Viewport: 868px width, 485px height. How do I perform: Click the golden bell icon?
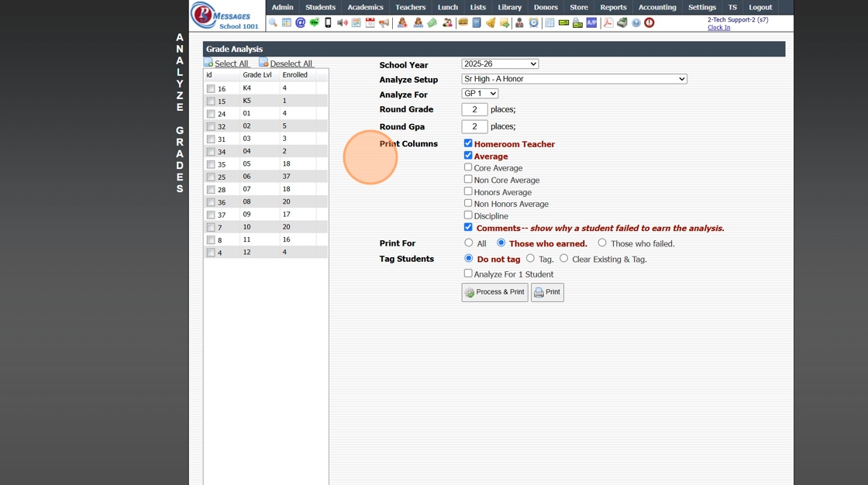click(x=491, y=22)
